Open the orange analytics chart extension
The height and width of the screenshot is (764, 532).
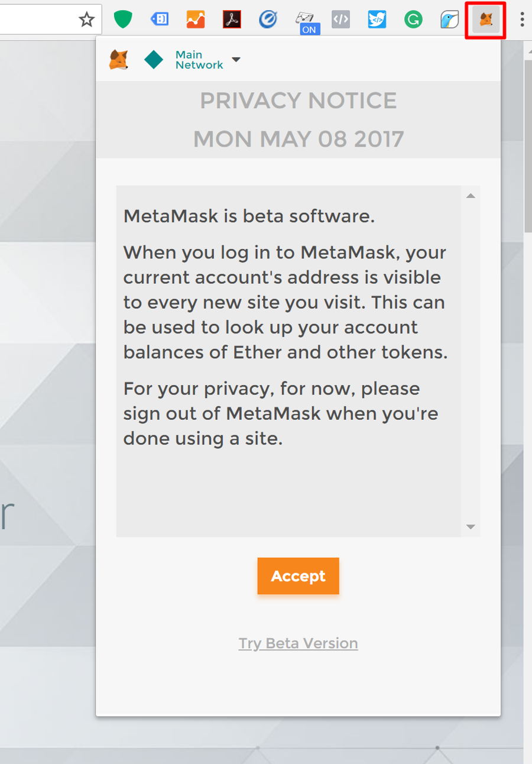[x=196, y=20]
